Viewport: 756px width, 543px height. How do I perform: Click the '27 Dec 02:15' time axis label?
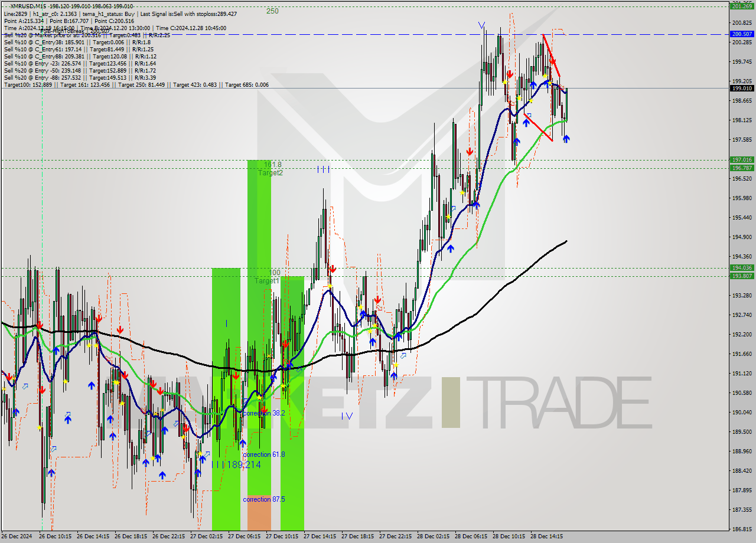click(206, 537)
